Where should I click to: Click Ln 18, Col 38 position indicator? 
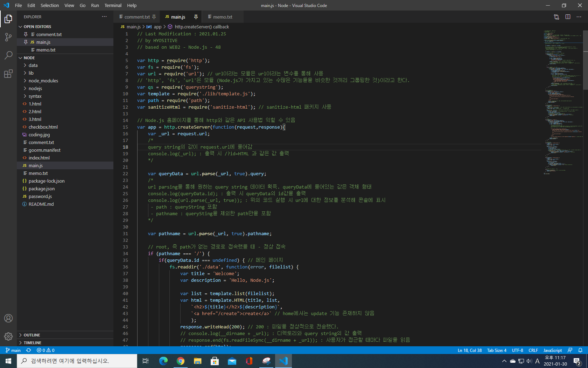(470, 350)
